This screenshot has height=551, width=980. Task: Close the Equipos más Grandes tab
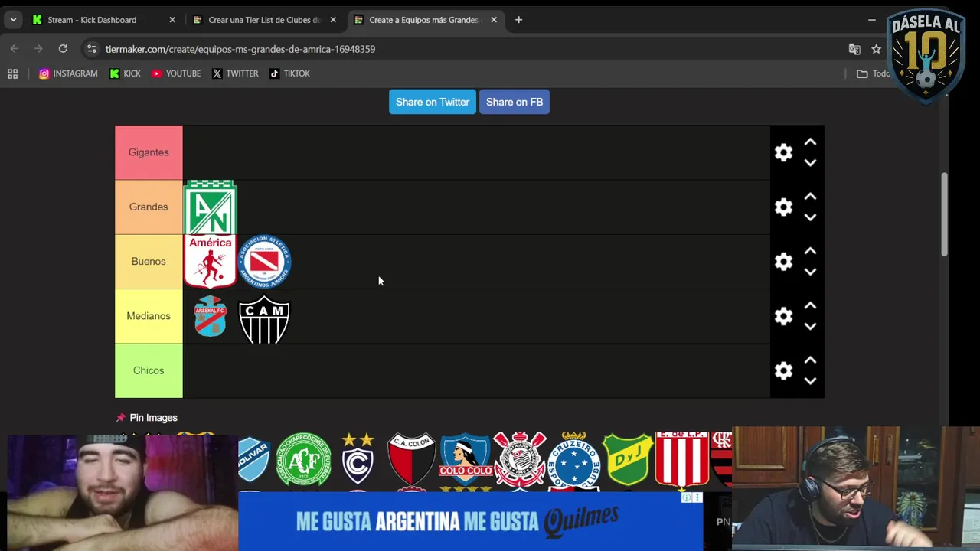[x=494, y=20]
